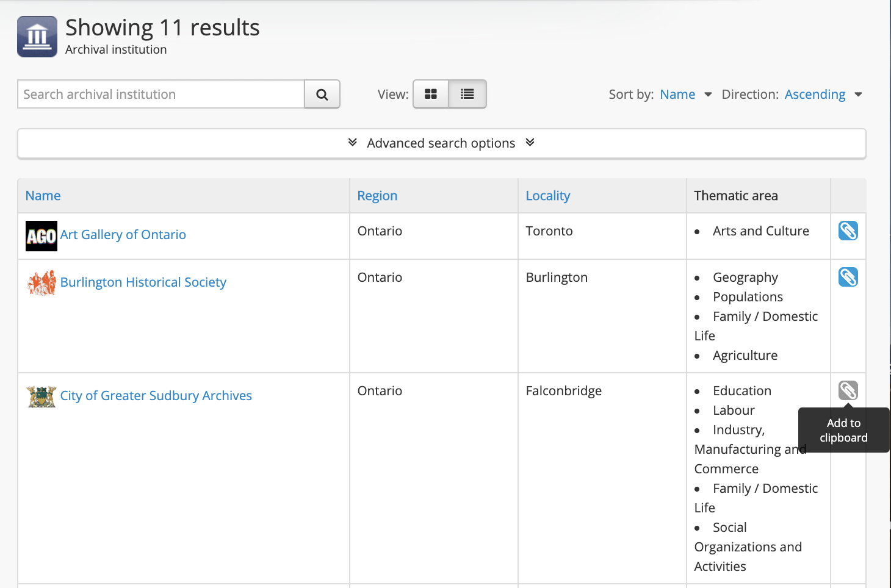Click the search magnifier button

[322, 95]
